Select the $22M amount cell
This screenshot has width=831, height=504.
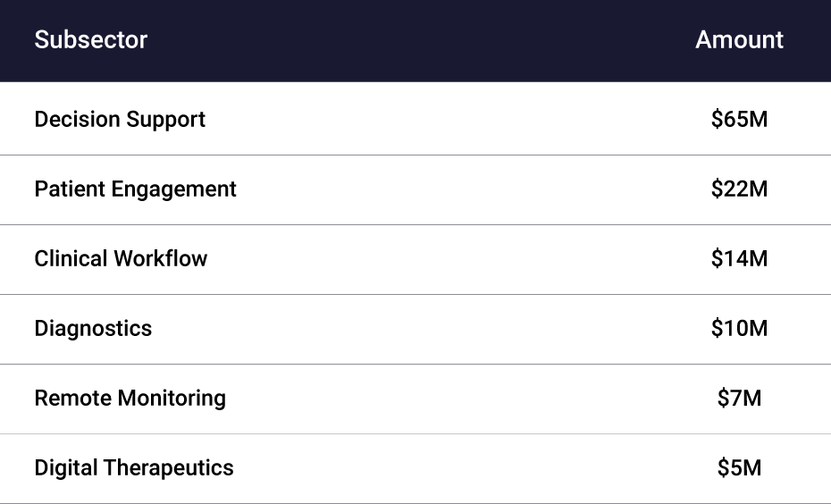[x=739, y=189]
